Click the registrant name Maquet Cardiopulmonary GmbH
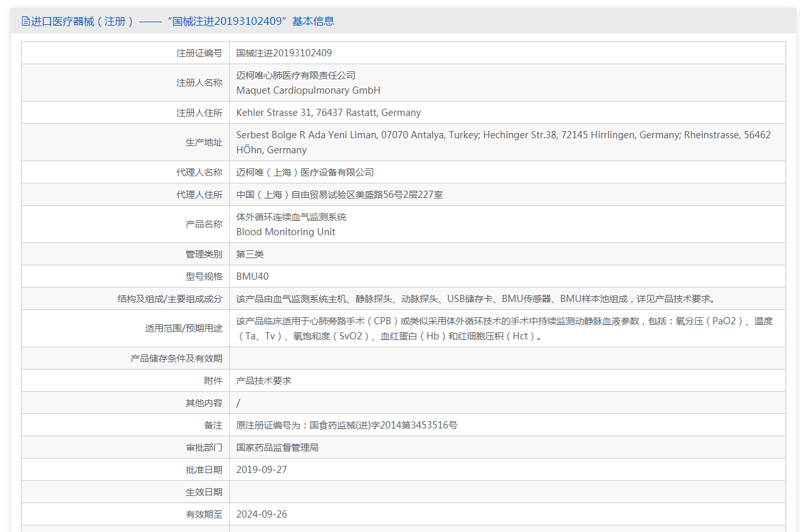This screenshot has width=800, height=532. [x=308, y=90]
